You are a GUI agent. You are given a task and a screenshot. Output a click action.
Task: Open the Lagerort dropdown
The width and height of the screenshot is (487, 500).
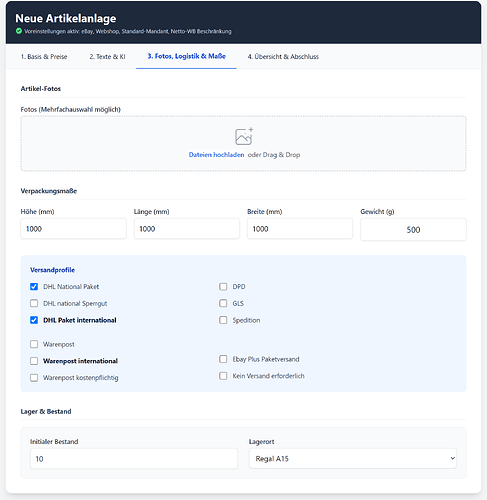point(353,458)
